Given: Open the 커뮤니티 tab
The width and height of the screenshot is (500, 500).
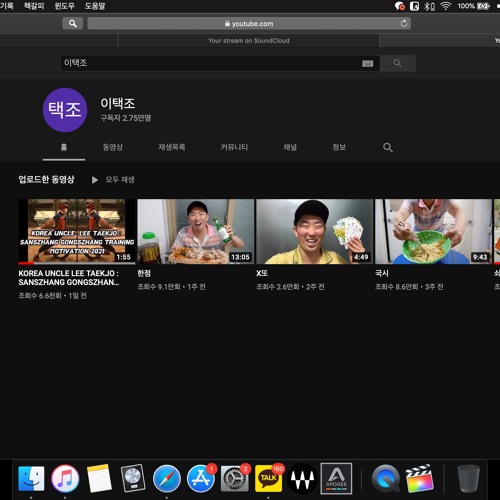Looking at the screenshot, I should click(234, 147).
